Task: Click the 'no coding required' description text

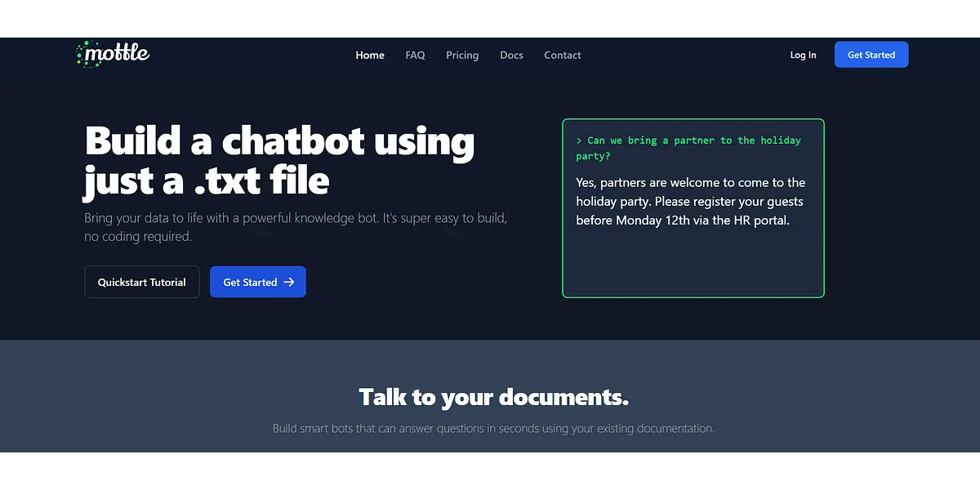Action: 138,237
